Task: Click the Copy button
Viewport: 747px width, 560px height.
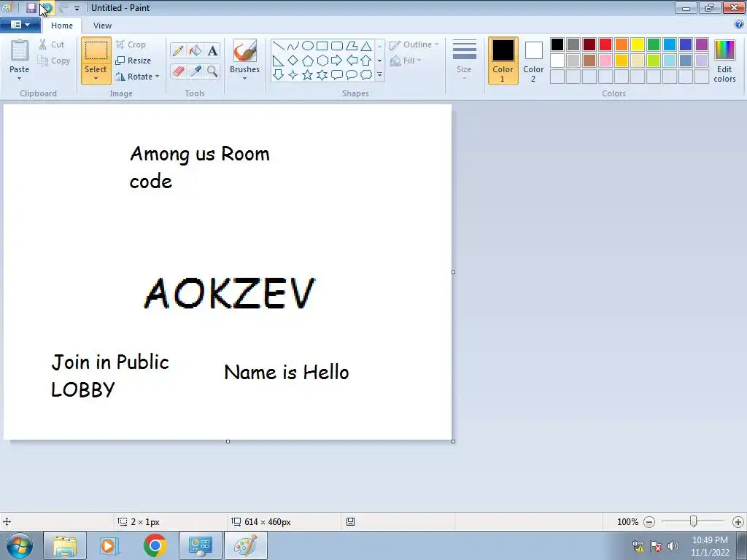Action: pos(54,61)
